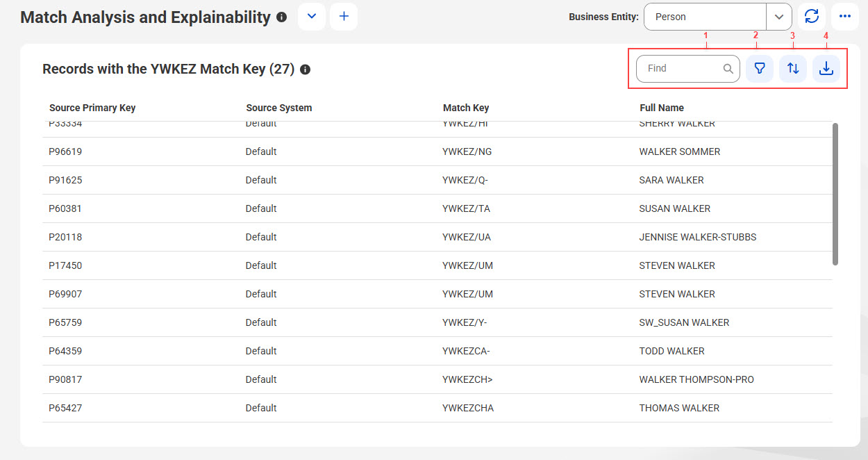This screenshot has width=868, height=460.
Task: Click the info icon beside Records heading
Action: [x=305, y=69]
